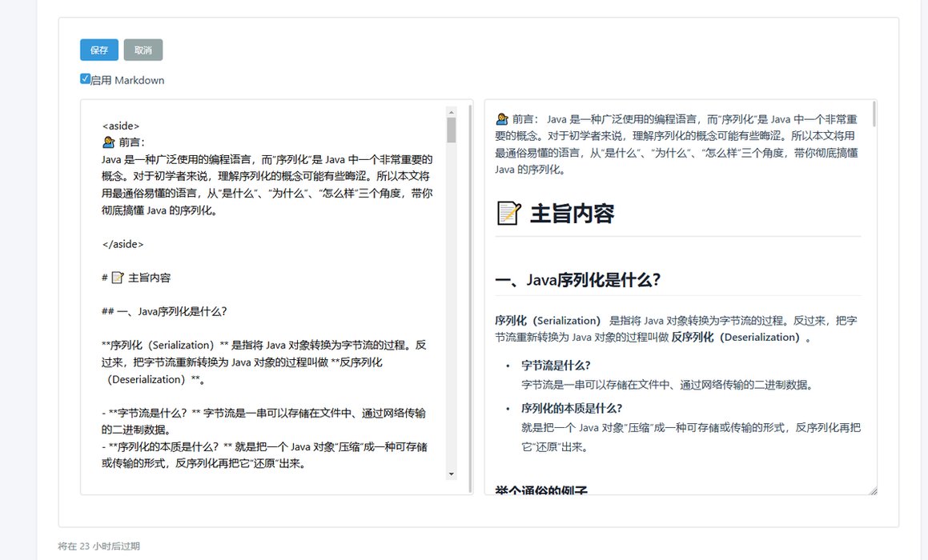The image size is (928, 560).
Task: Click the preview pane scrollbar thumb
Action: tap(874, 114)
